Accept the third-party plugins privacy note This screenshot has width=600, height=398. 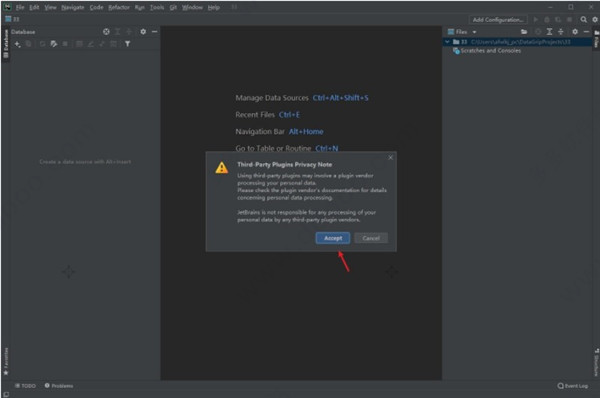333,238
